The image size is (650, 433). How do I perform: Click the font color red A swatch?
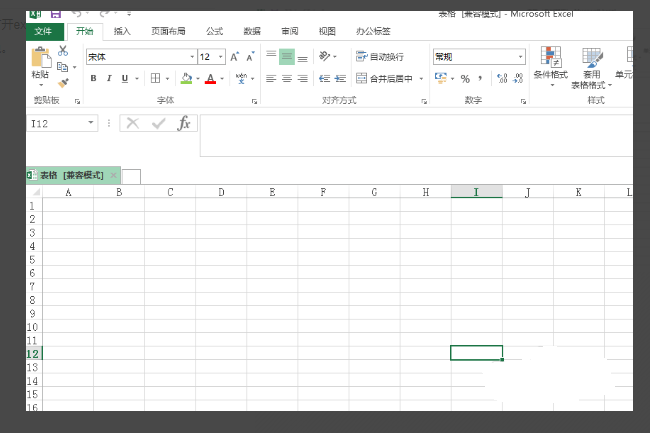pos(209,78)
